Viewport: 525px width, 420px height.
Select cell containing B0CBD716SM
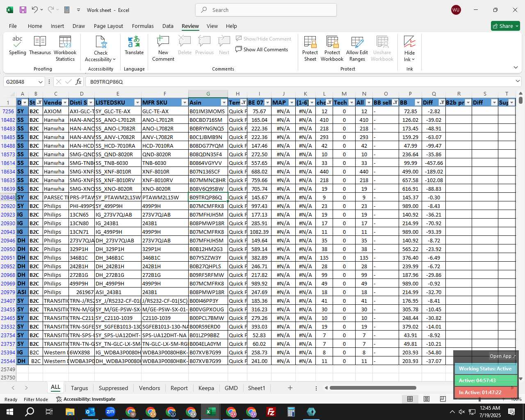(208, 120)
